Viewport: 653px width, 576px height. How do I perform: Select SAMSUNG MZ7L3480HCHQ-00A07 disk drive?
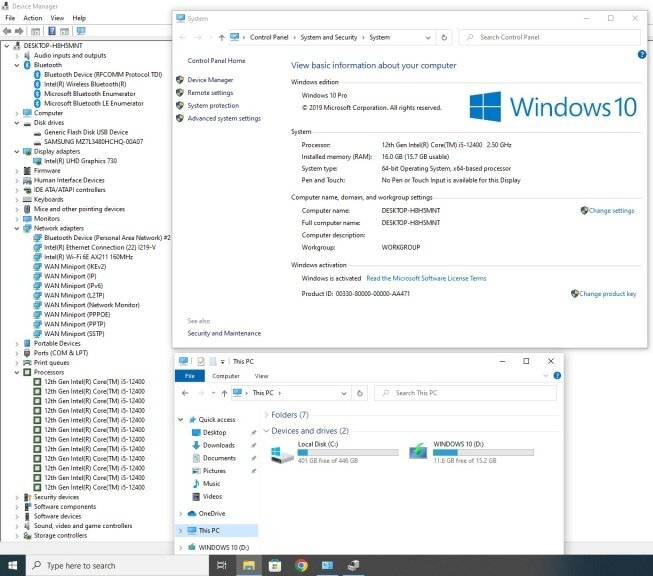[x=93, y=142]
